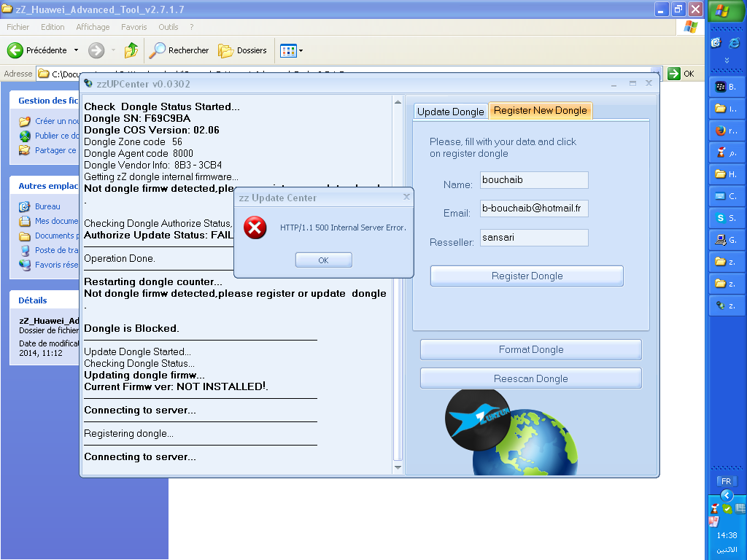Viewport: 747px width, 560px height.
Task: Click the taskbar clock showing 14:38
Action: click(727, 535)
